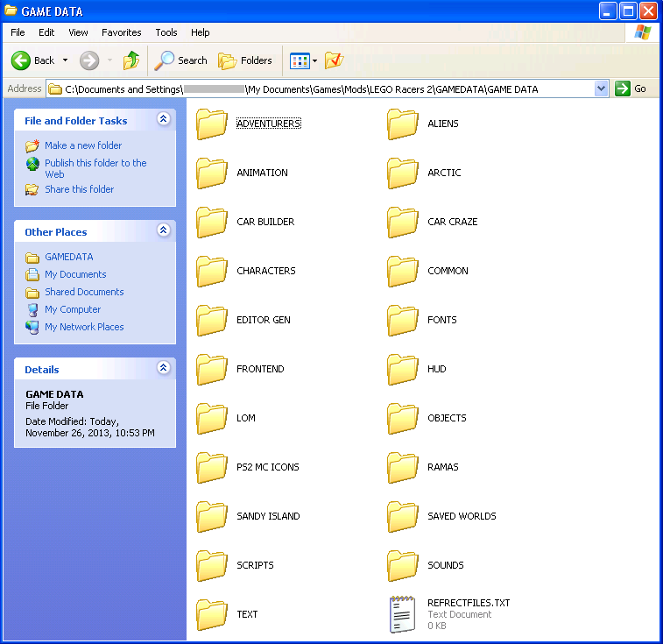Click the Forward arrow button
This screenshot has width=663, height=644.
[89, 60]
